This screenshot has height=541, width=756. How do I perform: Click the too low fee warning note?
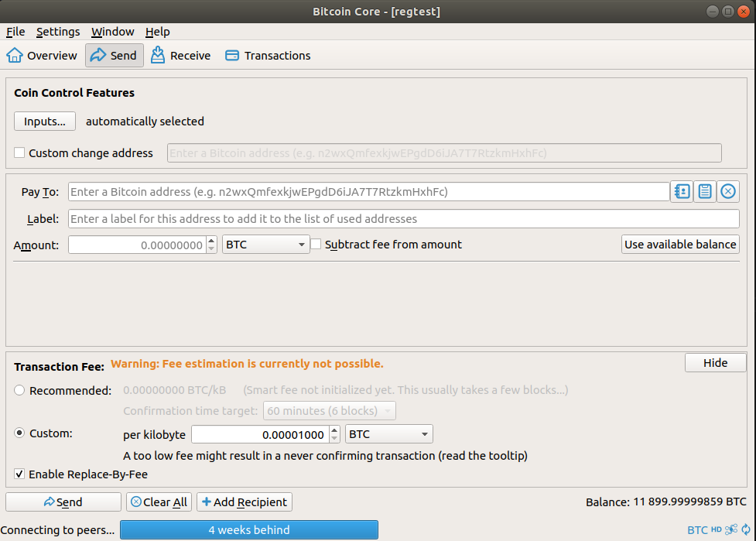(x=325, y=456)
